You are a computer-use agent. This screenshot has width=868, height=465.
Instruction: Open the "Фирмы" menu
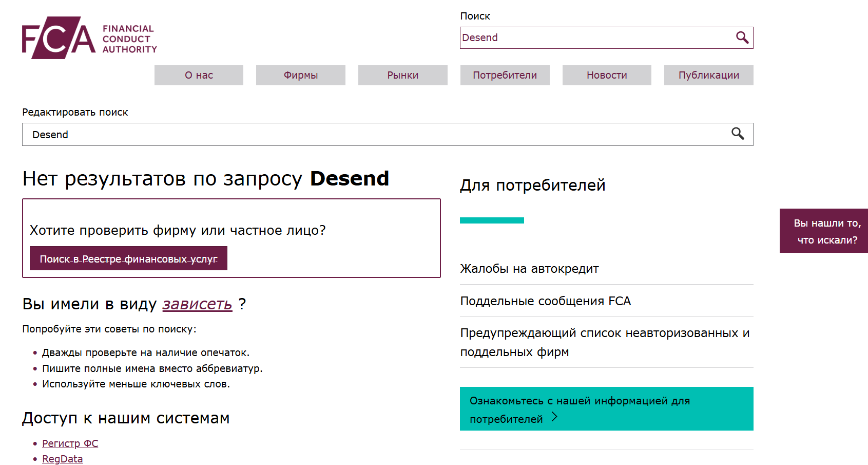coord(301,75)
